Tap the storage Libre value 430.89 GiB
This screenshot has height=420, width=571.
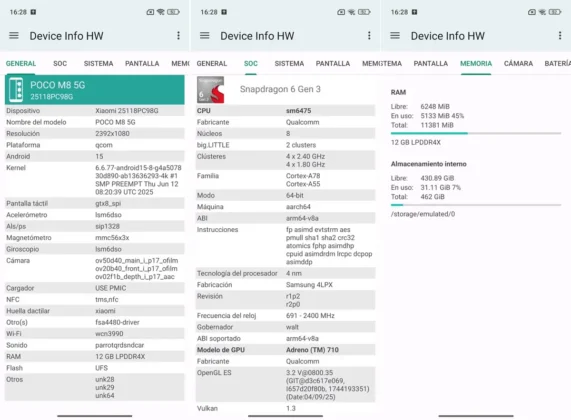437,178
